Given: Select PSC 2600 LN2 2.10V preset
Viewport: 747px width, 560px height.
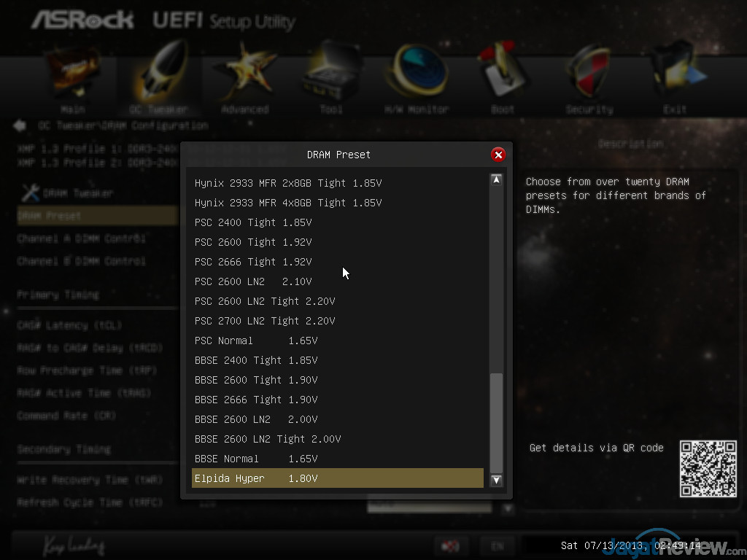Looking at the screenshot, I should tap(337, 281).
